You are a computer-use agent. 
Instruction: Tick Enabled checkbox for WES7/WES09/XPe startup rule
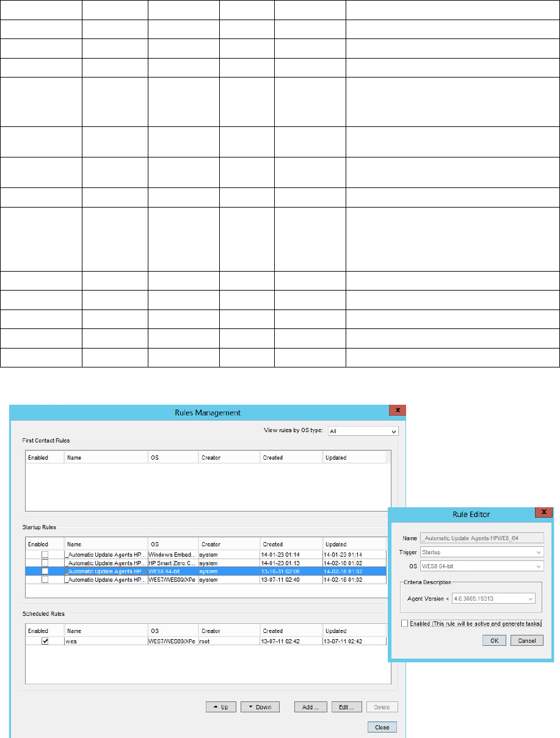(x=45, y=579)
